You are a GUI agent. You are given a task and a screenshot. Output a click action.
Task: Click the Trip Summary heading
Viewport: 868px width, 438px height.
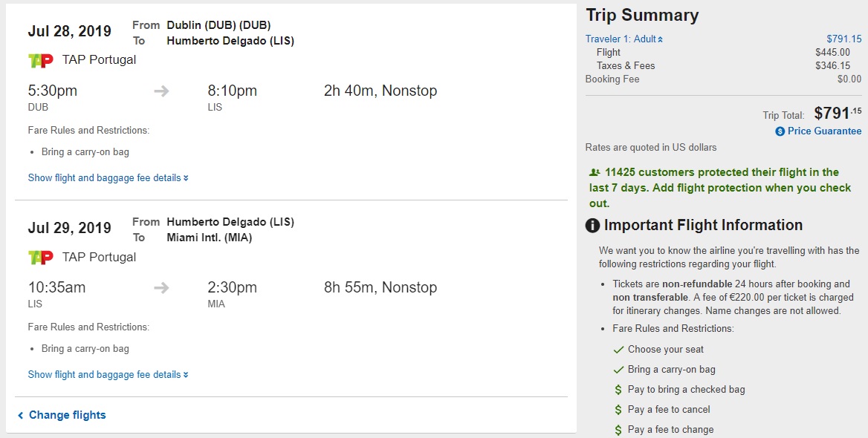[642, 16]
